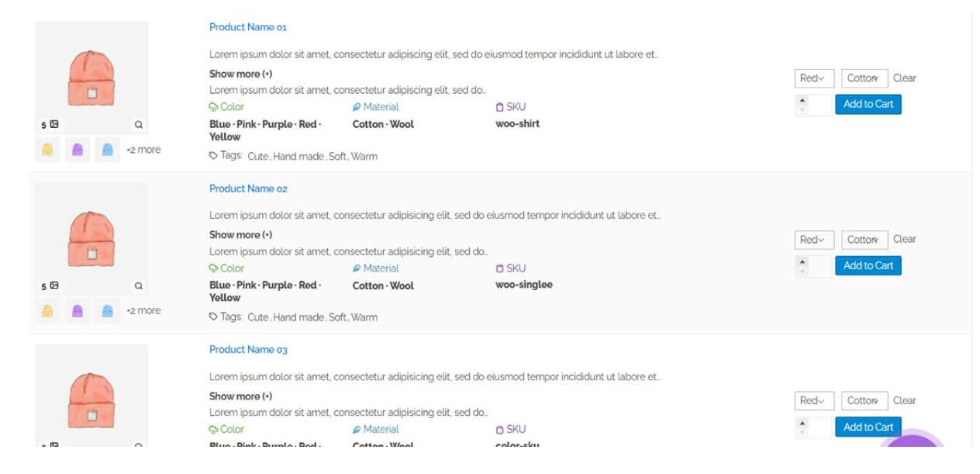Open the Red color dropdown for Product 01

click(x=814, y=78)
